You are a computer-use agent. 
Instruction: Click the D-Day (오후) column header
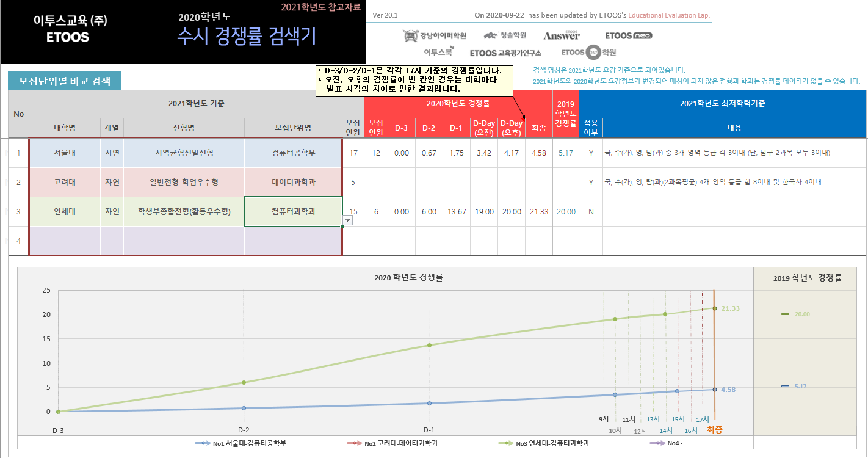coord(512,128)
